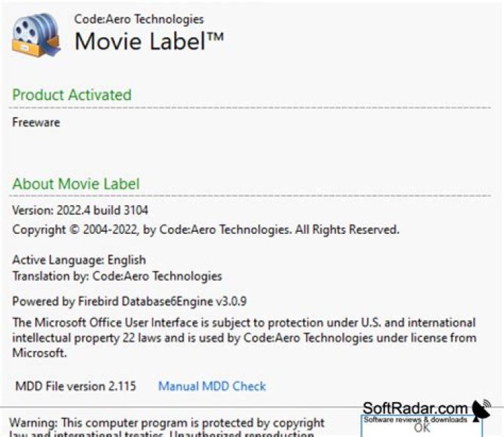Click the Version 2022.4 build 3104 line

point(80,210)
